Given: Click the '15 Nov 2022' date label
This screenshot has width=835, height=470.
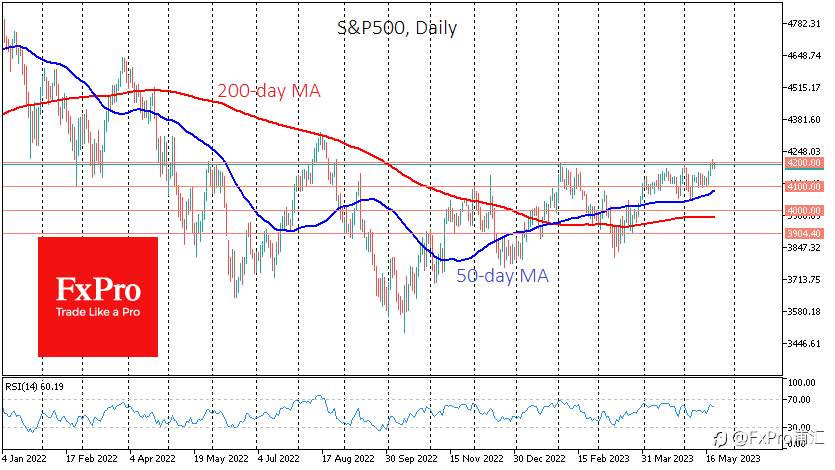Looking at the screenshot, I should [477, 458].
